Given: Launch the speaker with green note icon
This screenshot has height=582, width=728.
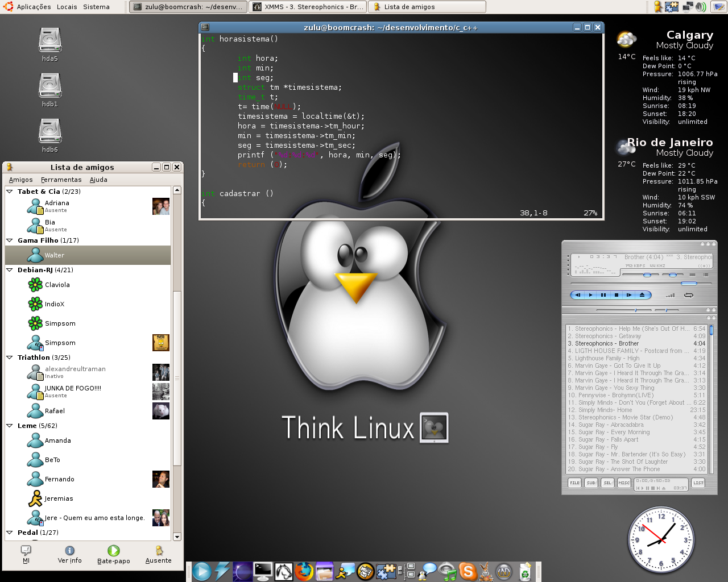Looking at the screenshot, I should coord(448,571).
